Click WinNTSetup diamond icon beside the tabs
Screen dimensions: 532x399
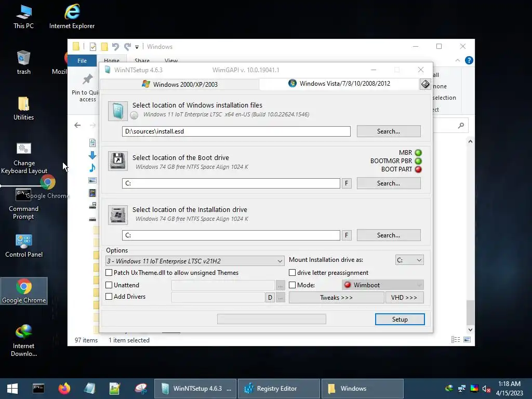tap(425, 84)
